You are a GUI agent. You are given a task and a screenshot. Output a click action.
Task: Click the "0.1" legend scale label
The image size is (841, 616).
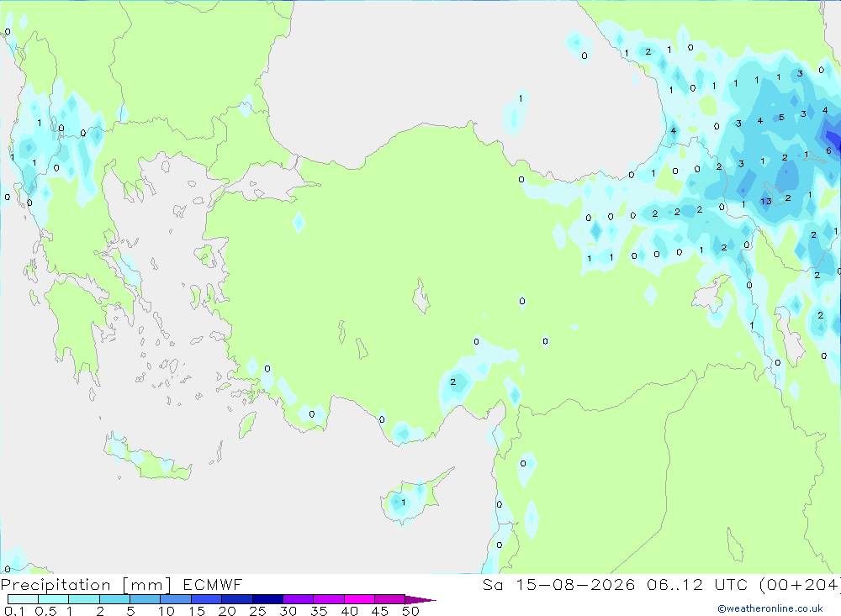point(14,611)
